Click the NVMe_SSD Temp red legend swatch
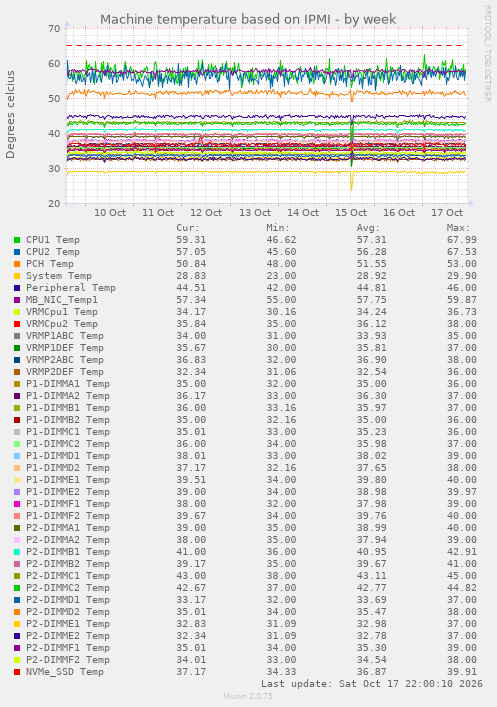497x707 pixels. [x=17, y=672]
